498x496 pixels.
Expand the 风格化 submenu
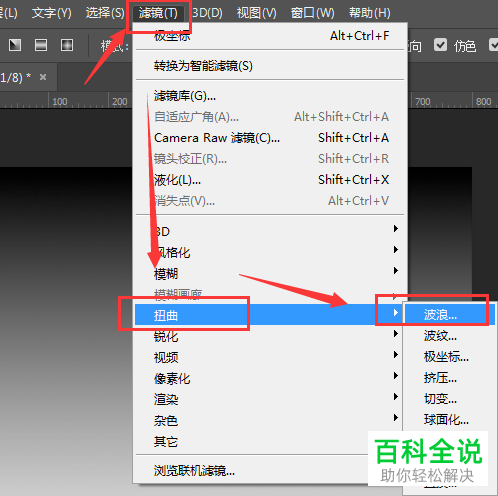[x=270, y=252]
